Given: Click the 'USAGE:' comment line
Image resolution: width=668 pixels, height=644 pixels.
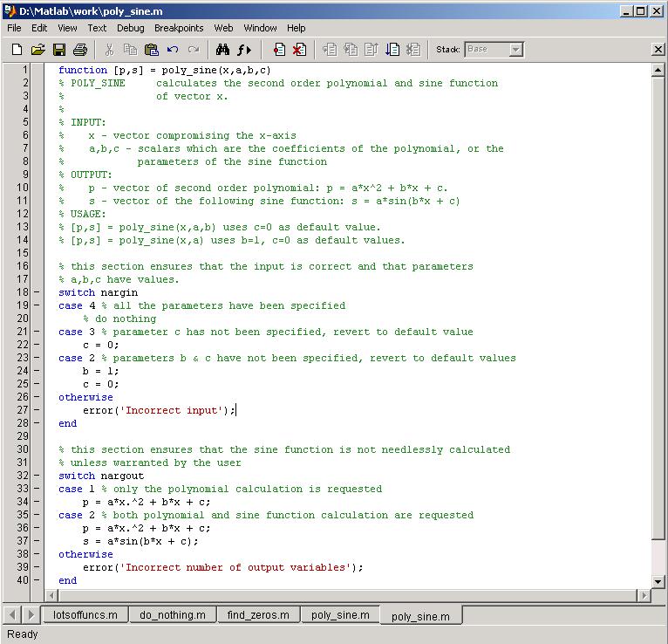Looking at the screenshot, I should pyautogui.click(x=82, y=214).
